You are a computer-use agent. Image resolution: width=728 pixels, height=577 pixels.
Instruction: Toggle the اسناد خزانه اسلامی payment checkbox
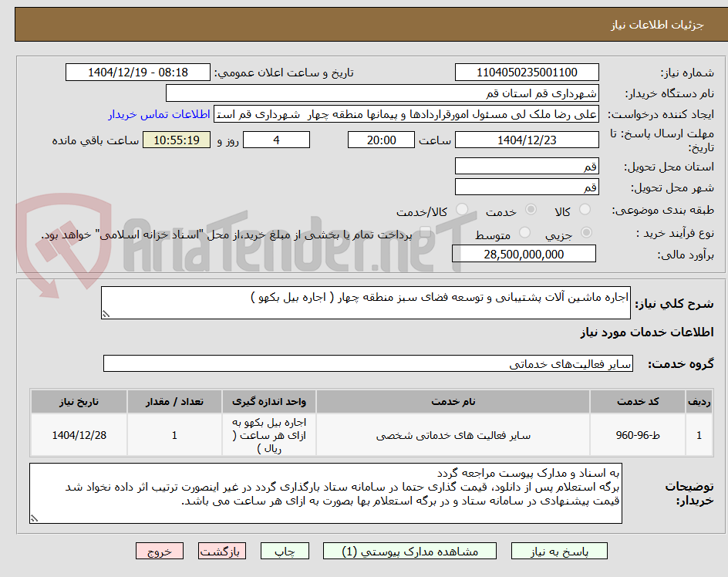425,232
